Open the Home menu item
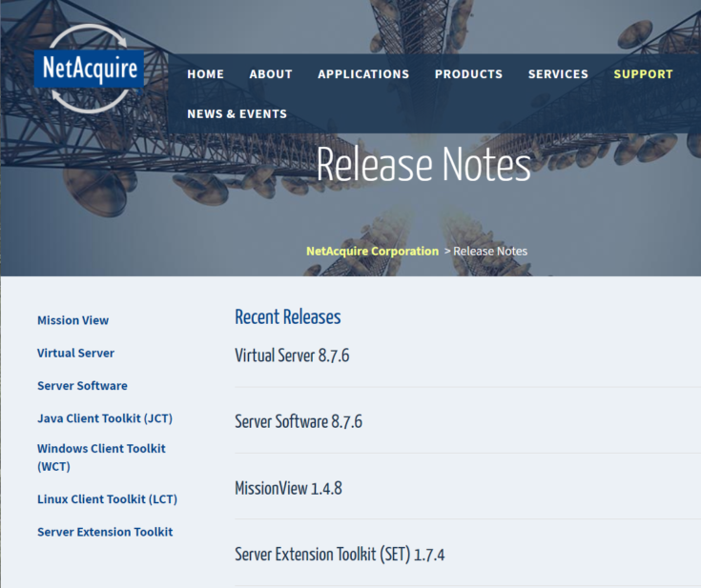The width and height of the screenshot is (701, 588). pyautogui.click(x=206, y=74)
